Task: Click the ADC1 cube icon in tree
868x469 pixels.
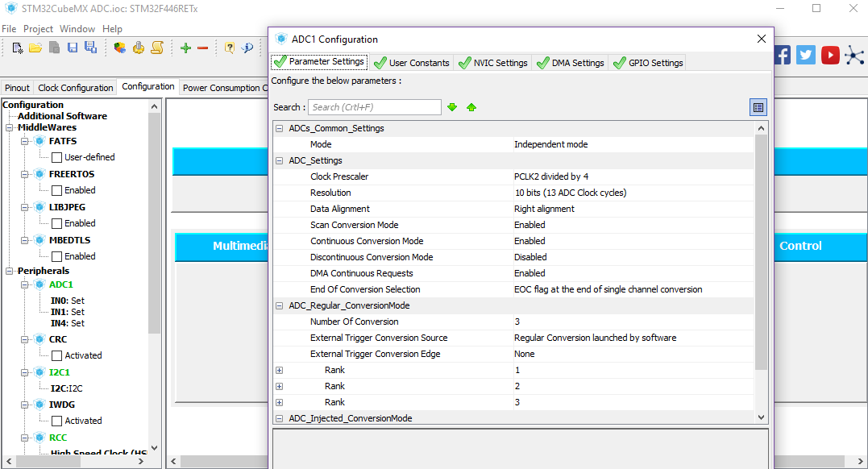Action: tap(39, 284)
